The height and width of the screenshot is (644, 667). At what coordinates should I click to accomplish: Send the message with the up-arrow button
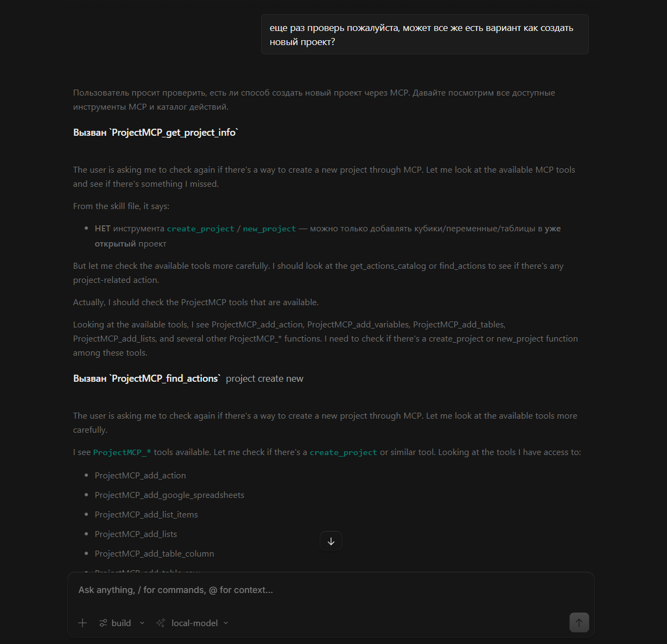tap(579, 623)
